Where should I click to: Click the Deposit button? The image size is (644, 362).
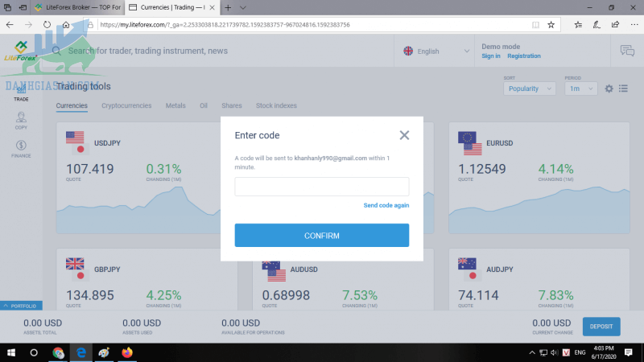coord(601,327)
